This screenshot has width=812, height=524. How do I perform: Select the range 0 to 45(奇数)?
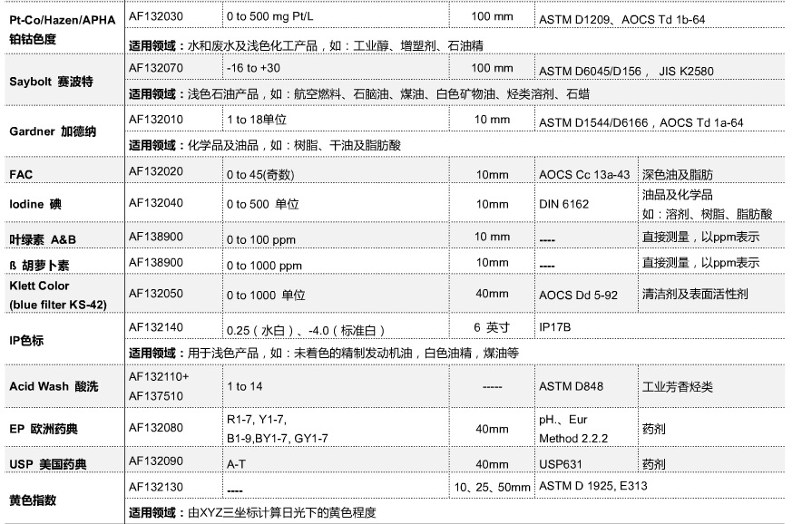[260, 175]
